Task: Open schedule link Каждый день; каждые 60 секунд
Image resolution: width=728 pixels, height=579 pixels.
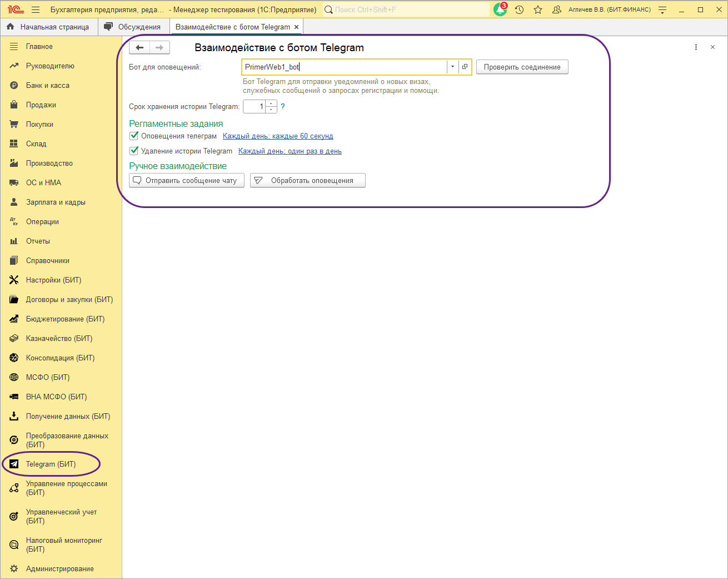Action: (x=278, y=136)
